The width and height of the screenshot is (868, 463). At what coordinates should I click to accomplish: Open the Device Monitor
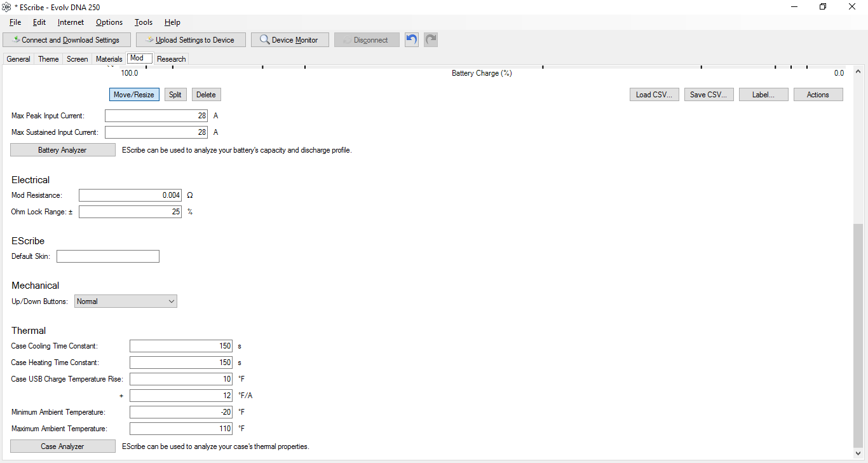289,40
